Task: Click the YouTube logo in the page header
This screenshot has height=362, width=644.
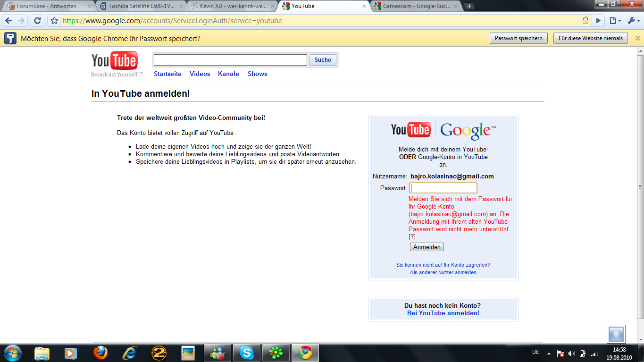Action: click(114, 60)
